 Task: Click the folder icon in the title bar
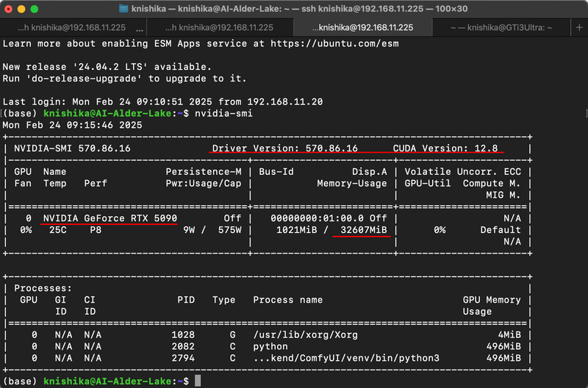123,8
